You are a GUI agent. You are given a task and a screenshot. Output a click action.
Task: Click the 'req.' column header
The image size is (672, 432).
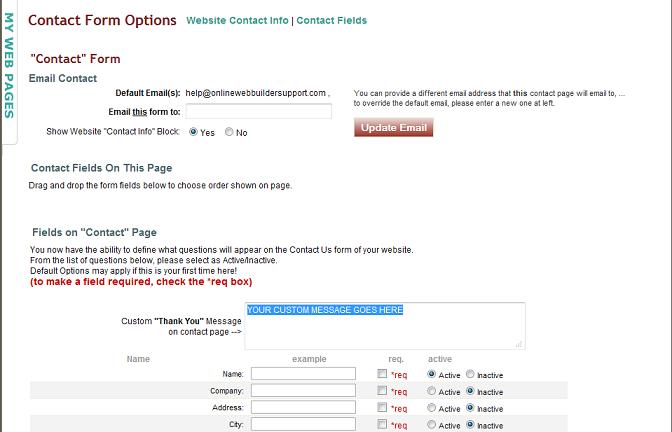396,359
